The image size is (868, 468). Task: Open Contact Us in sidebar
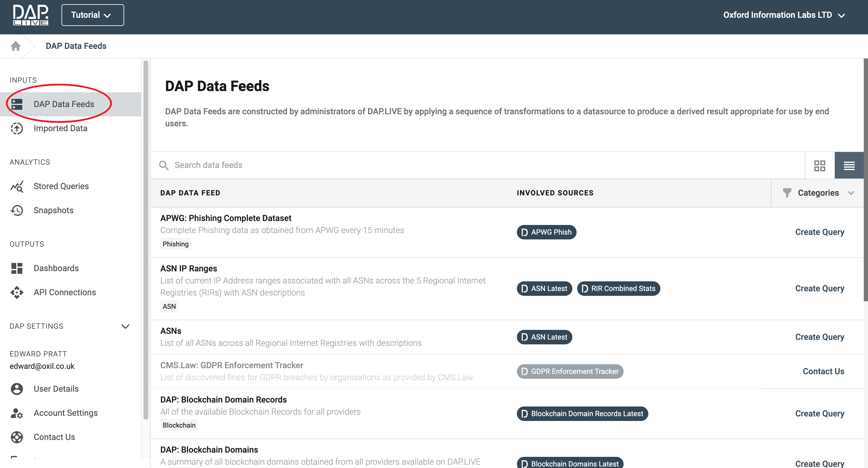(x=54, y=437)
